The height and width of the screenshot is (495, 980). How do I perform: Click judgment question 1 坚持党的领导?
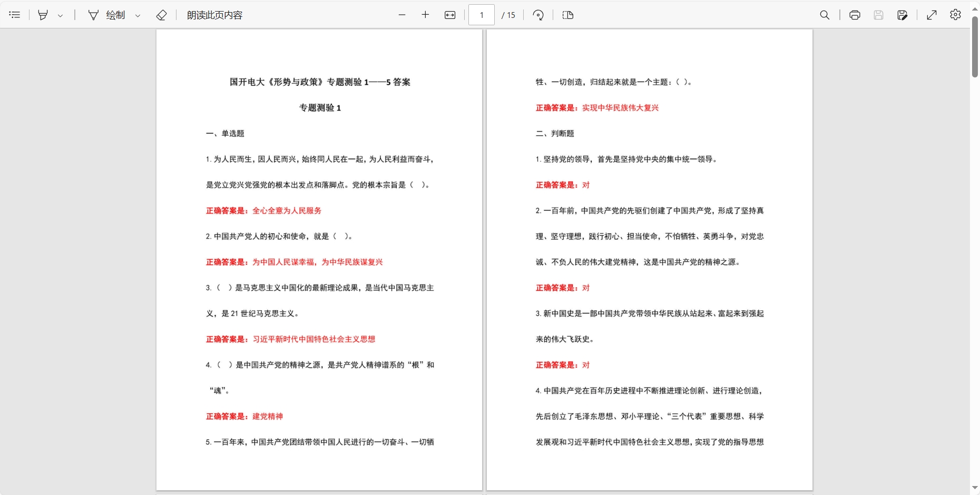(626, 159)
